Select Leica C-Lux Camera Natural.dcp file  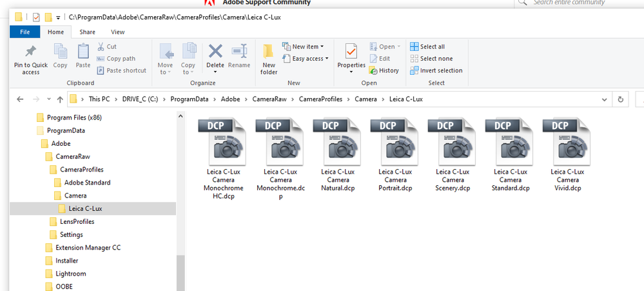tap(338, 155)
